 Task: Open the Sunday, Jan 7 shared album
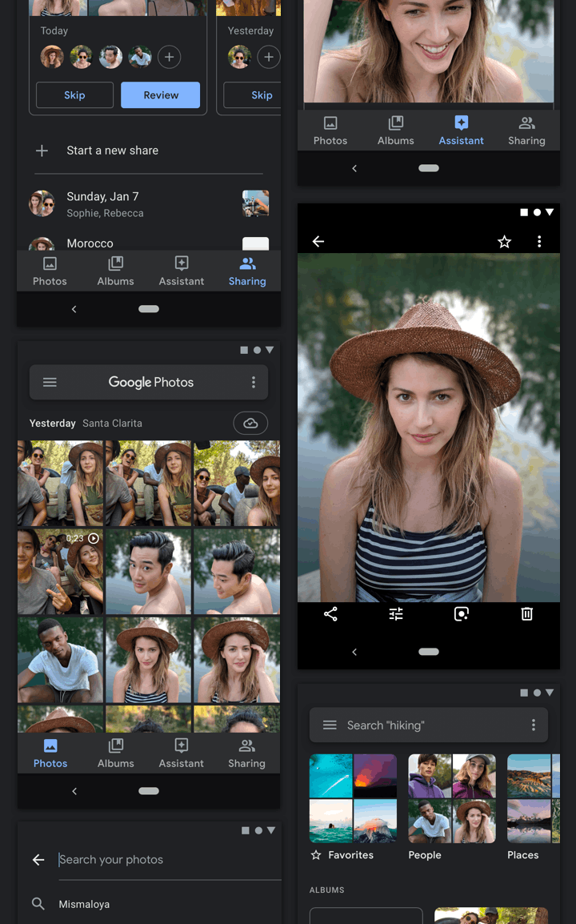[149, 204]
